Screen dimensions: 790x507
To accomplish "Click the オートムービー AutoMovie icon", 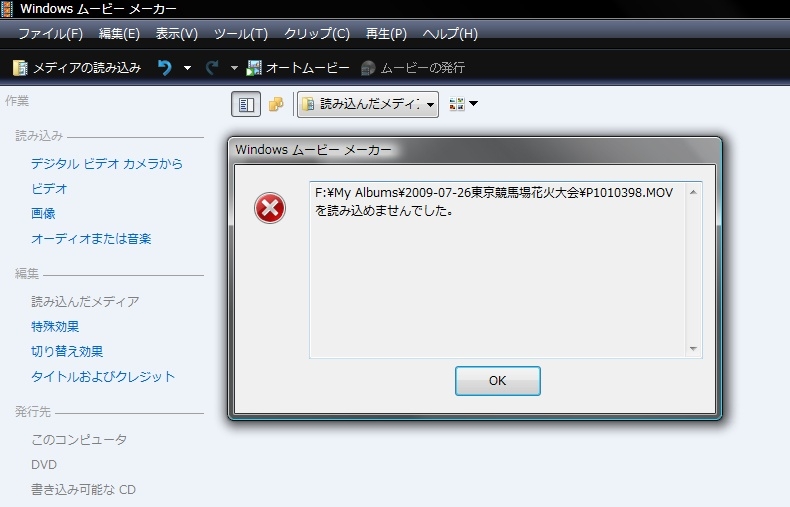I will [x=254, y=68].
